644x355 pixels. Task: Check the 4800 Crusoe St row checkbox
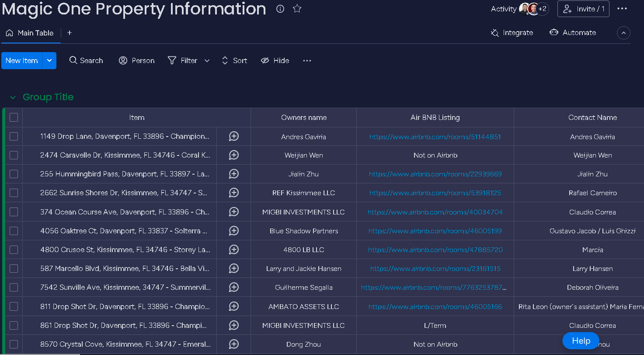pyautogui.click(x=14, y=250)
